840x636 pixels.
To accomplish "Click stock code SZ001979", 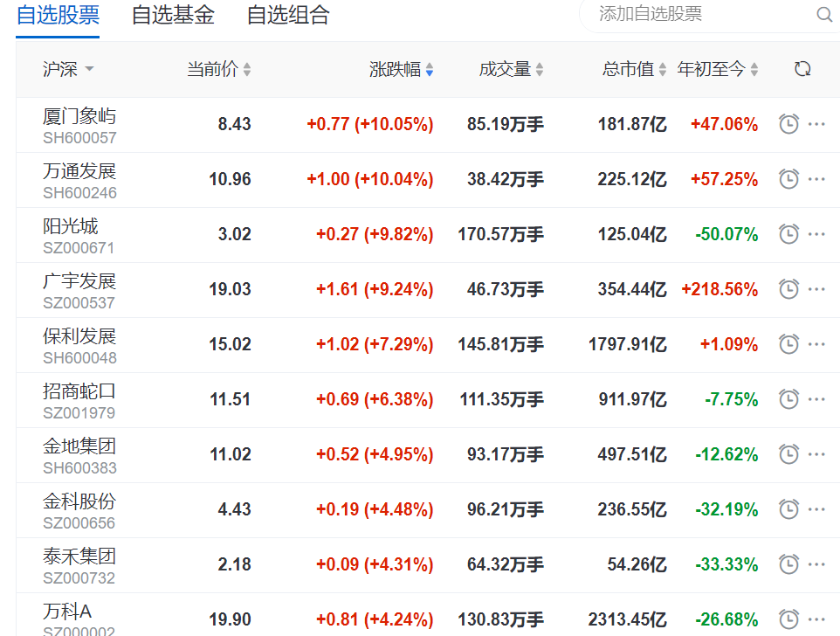I will [x=79, y=413].
